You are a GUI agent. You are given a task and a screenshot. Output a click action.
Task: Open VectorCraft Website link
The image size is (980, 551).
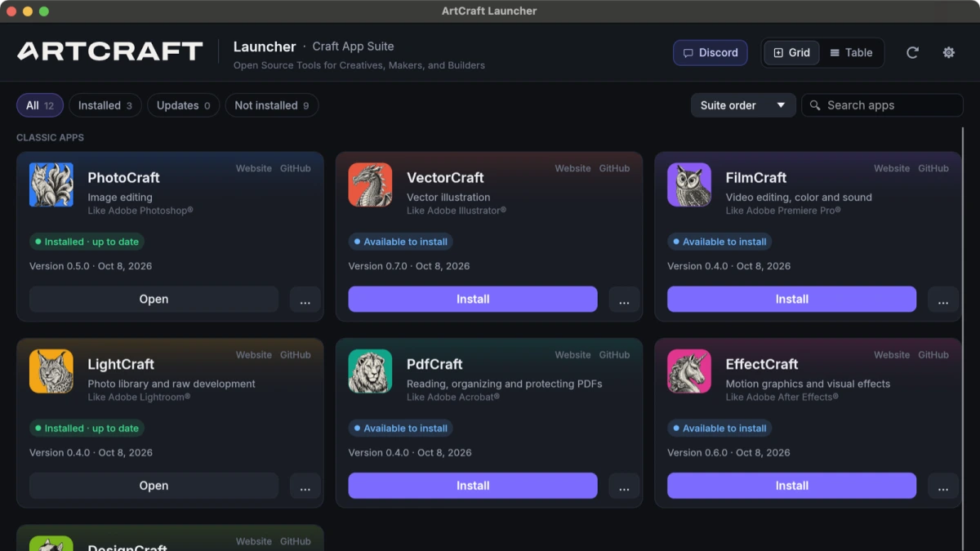[572, 168]
